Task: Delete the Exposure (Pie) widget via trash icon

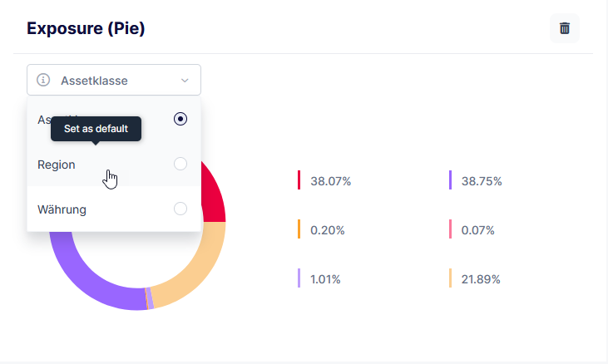Action: 565,28
